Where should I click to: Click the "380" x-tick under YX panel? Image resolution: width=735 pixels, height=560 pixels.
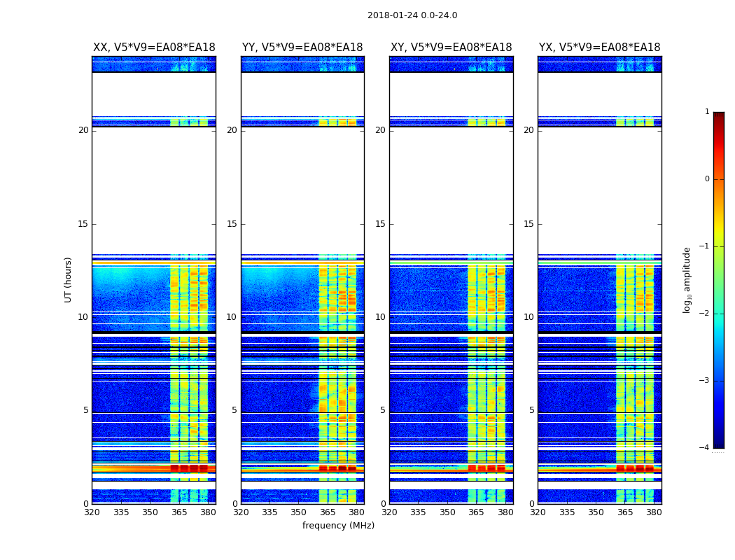pyautogui.click(x=654, y=512)
